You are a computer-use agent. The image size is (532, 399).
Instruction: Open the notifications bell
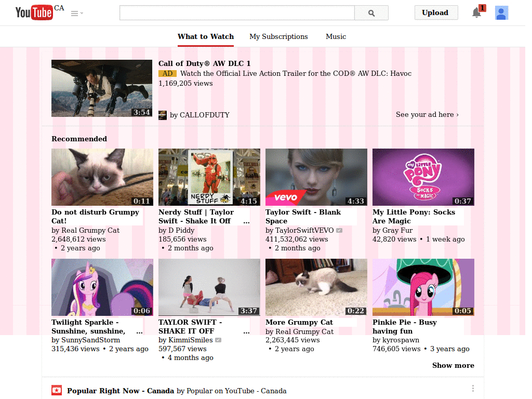[x=478, y=12]
